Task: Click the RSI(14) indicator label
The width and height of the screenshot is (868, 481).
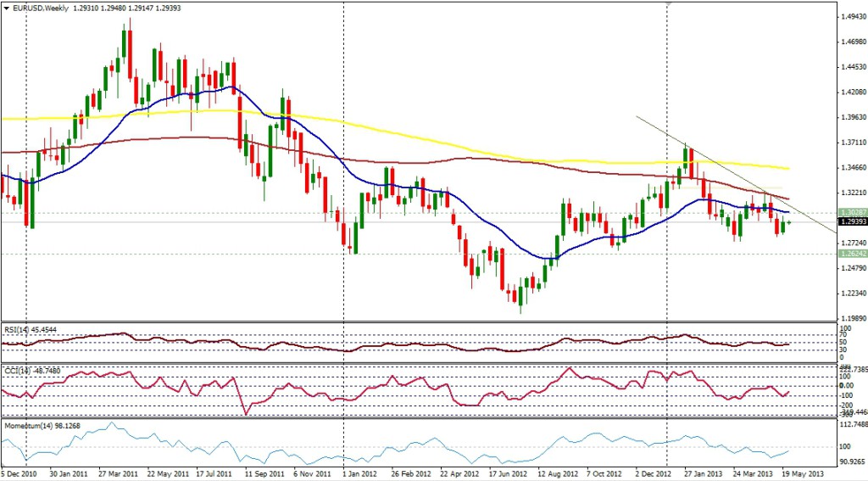Action: pos(32,328)
